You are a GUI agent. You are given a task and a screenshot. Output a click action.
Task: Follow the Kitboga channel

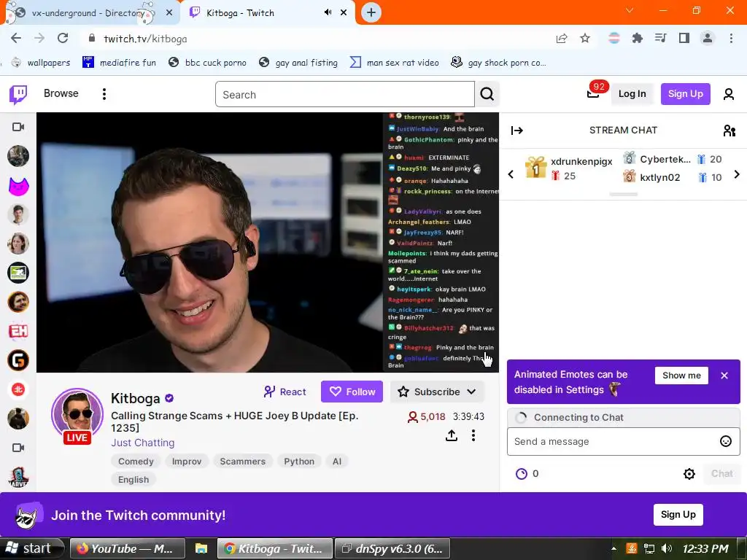coord(352,392)
